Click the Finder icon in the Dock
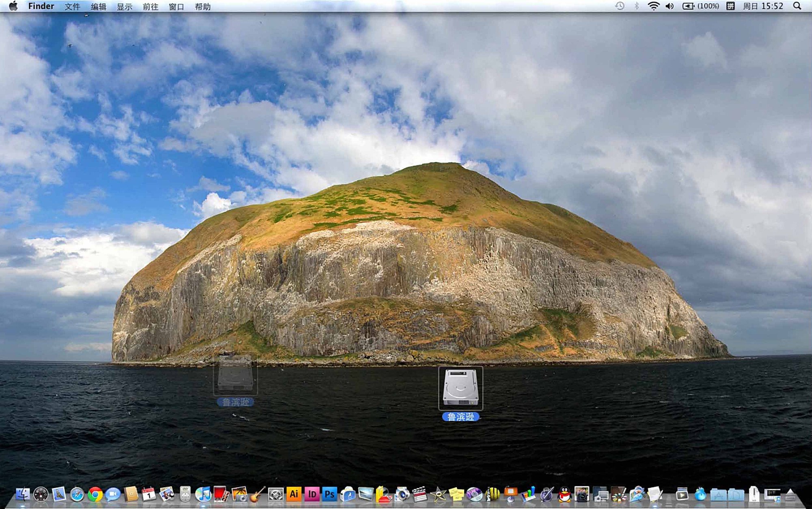Viewport: 812px width, 509px height. coord(23,494)
